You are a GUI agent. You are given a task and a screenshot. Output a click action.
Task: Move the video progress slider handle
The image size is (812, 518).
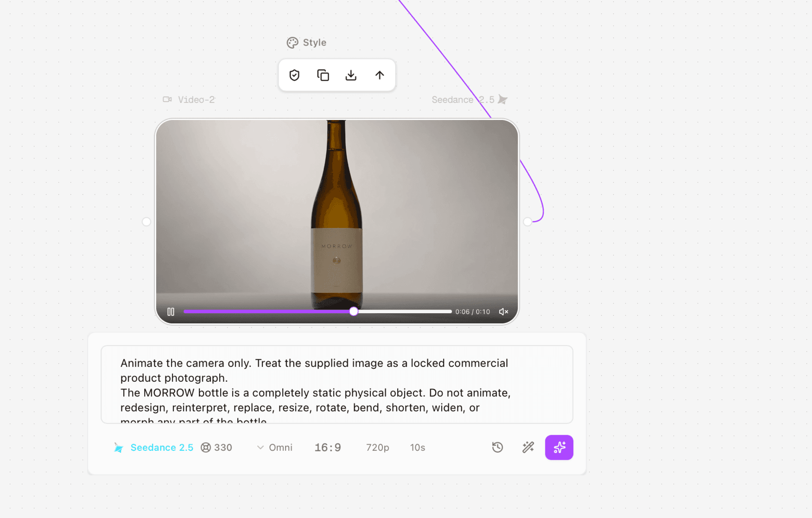pyautogui.click(x=354, y=311)
